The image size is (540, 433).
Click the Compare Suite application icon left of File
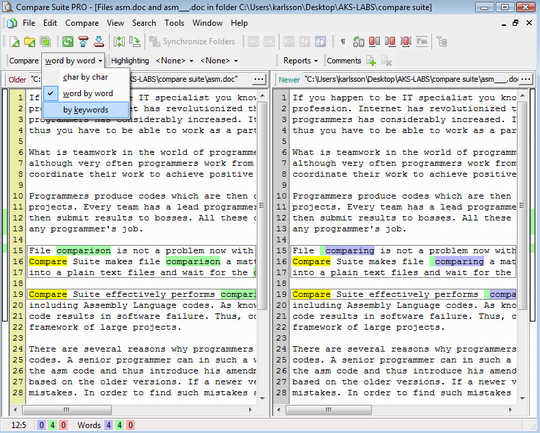pos(12,23)
